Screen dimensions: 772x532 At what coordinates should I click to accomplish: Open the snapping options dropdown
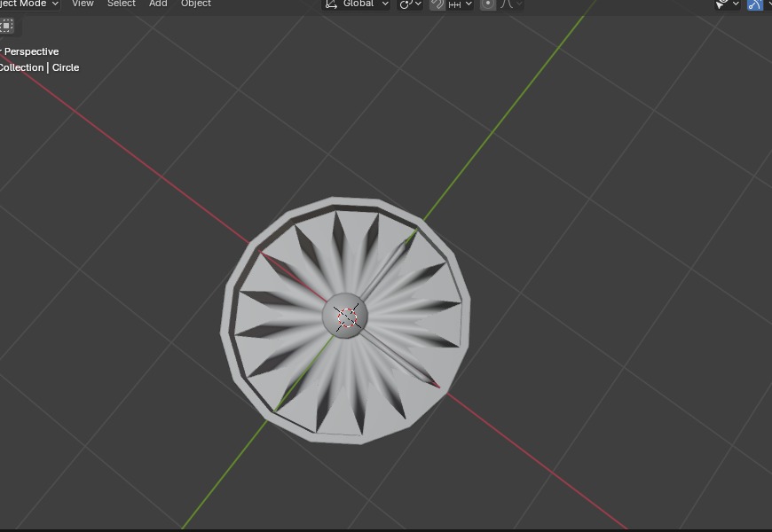[460, 4]
